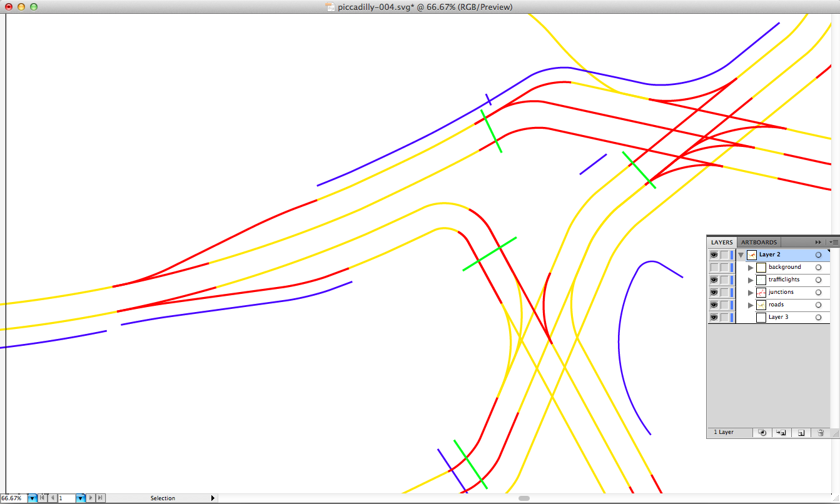This screenshot has width=840, height=504.
Task: Go to next artboard arrow
Action: tap(91, 498)
